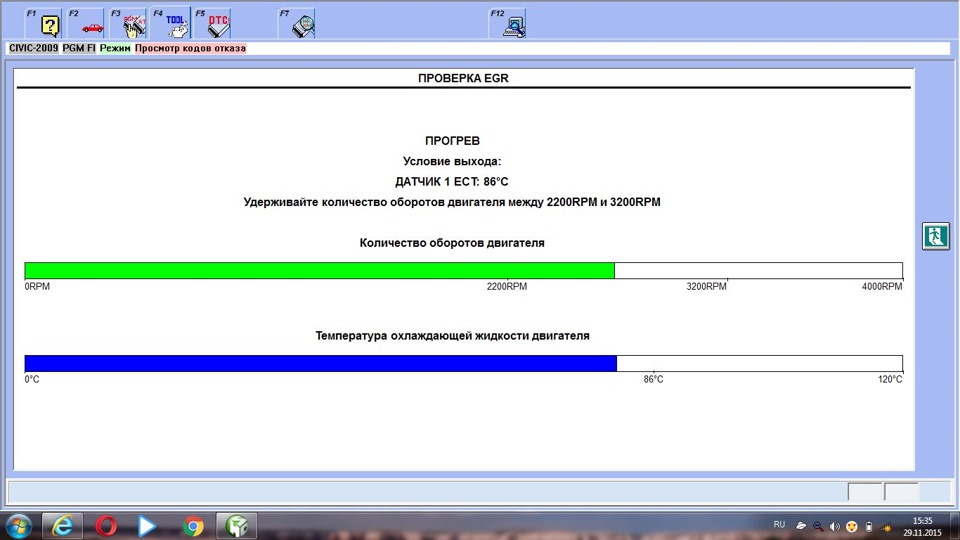This screenshot has width=960, height=540.
Task: Open the Windows Start menu
Action: (18, 526)
